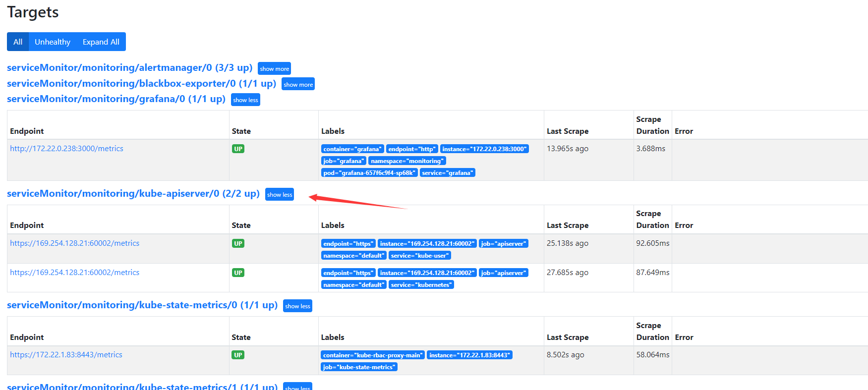This screenshot has height=390, width=868.
Task: Click the endpoint="http" label
Action: tap(412, 149)
